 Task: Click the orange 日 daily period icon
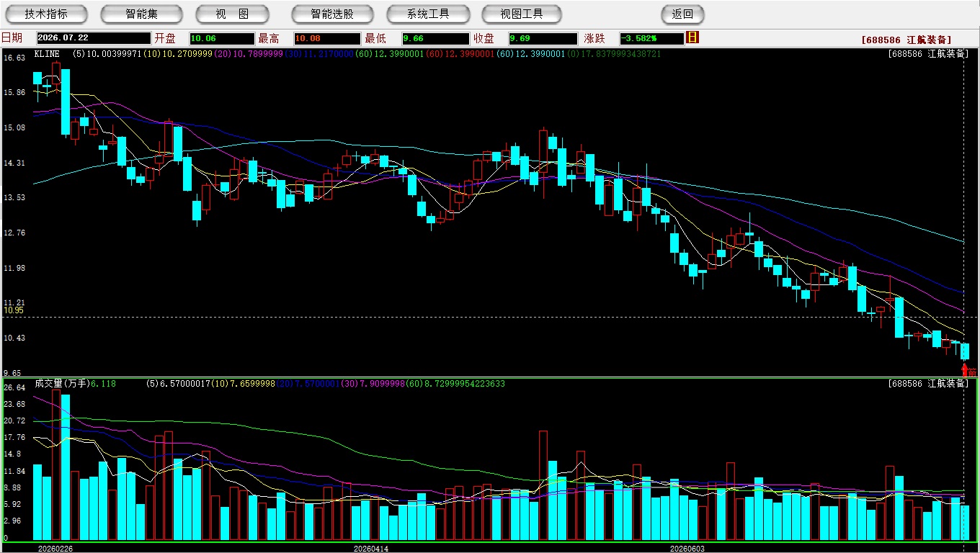tap(692, 37)
